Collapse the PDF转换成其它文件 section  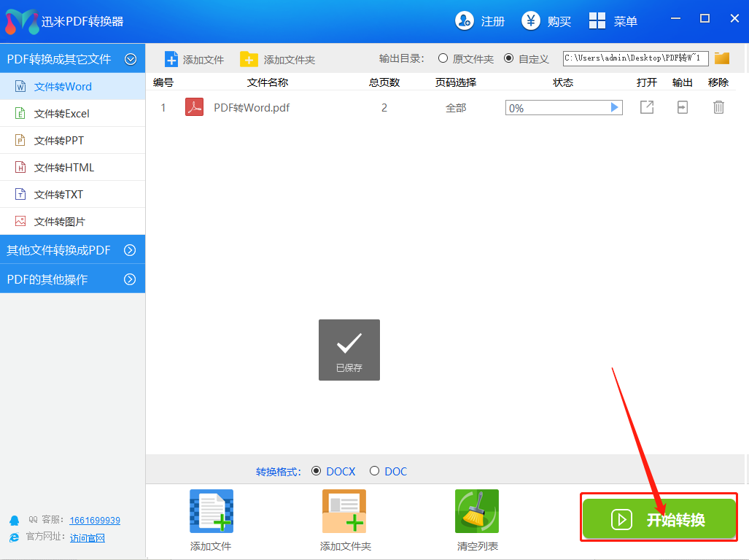tap(131, 59)
